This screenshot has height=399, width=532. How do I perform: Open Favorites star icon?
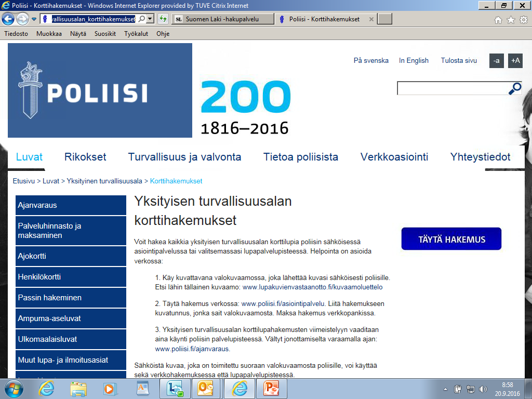coord(511,20)
